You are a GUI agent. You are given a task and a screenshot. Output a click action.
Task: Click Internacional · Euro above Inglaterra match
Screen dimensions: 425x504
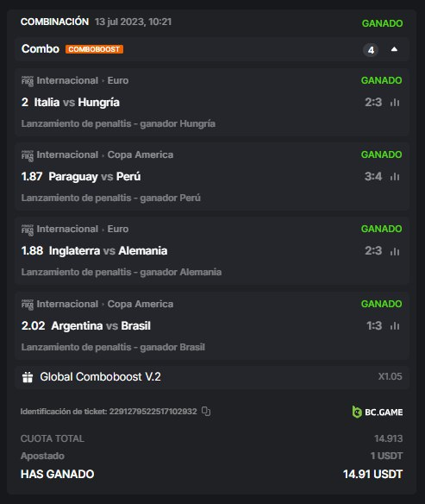[x=83, y=230]
